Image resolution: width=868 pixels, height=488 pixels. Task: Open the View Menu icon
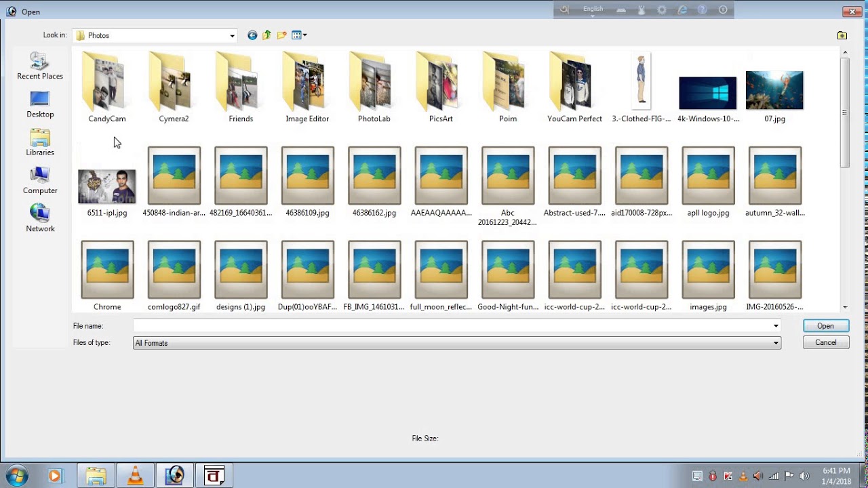click(x=299, y=35)
